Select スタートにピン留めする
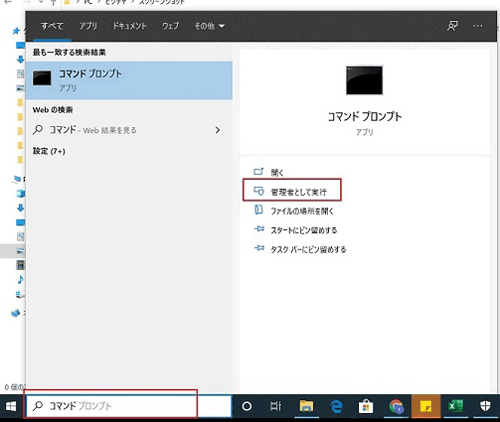 pyautogui.click(x=304, y=230)
